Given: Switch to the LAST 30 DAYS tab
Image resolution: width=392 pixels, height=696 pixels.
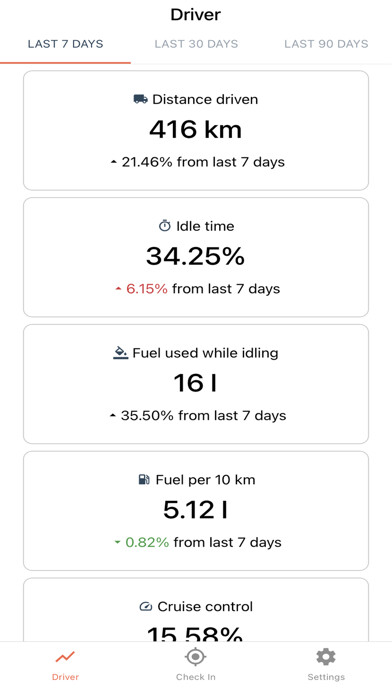Looking at the screenshot, I should click(196, 44).
